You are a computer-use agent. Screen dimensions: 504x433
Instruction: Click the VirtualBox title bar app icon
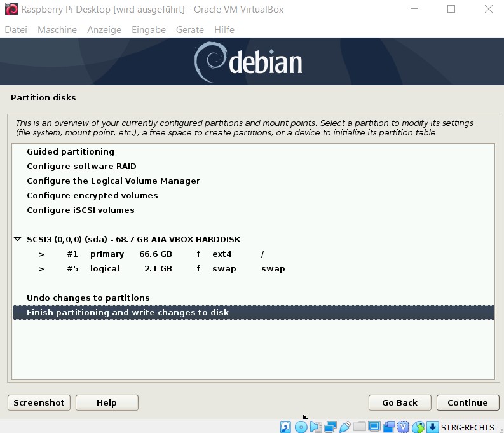(11, 9)
